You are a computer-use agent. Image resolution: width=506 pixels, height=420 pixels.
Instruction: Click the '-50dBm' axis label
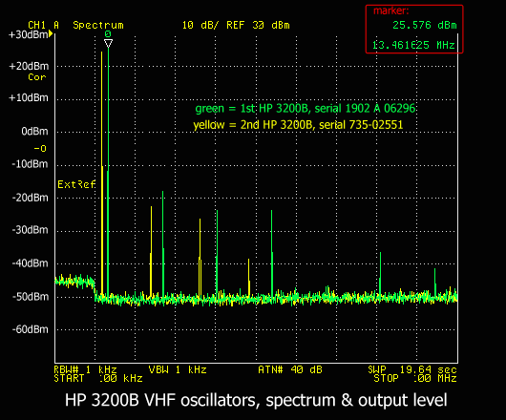[30, 297]
